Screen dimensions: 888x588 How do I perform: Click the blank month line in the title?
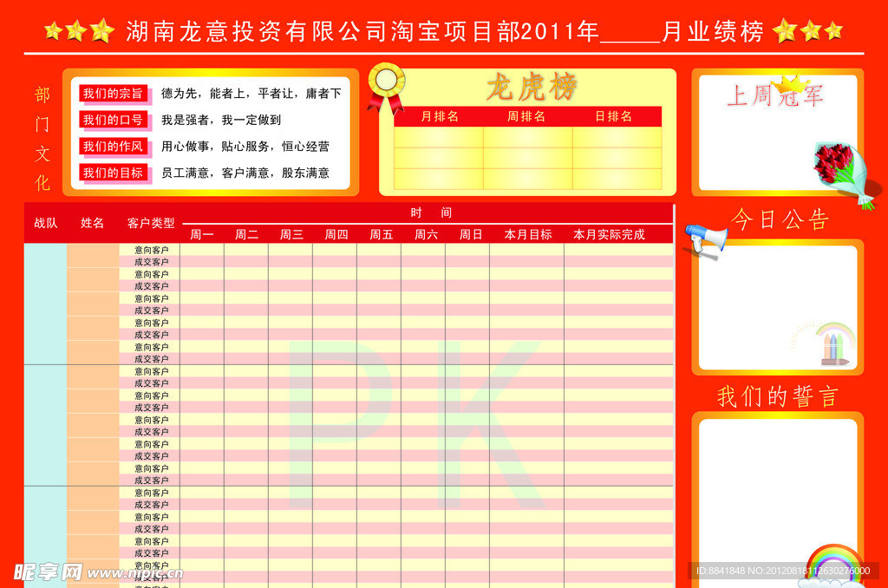click(x=630, y=41)
